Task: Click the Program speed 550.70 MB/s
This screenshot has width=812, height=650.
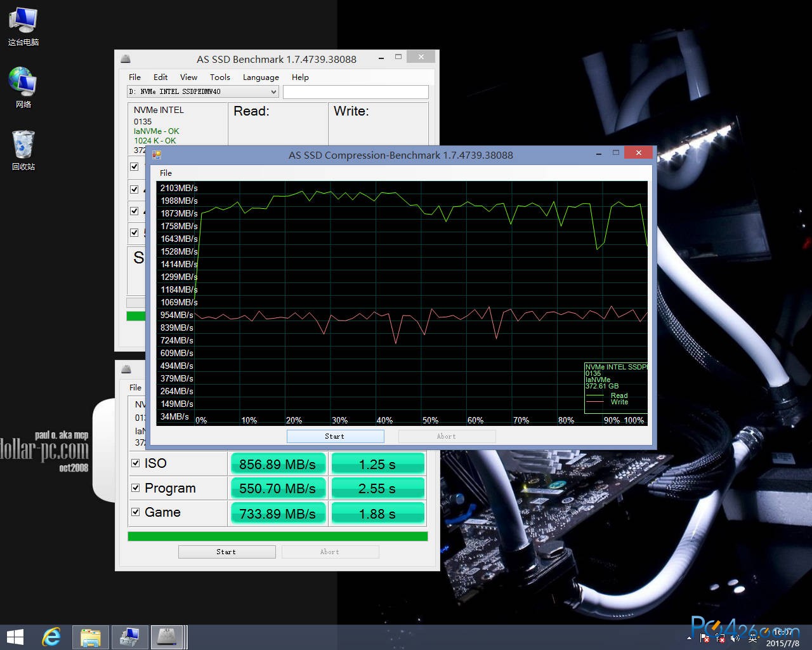Action: point(278,488)
